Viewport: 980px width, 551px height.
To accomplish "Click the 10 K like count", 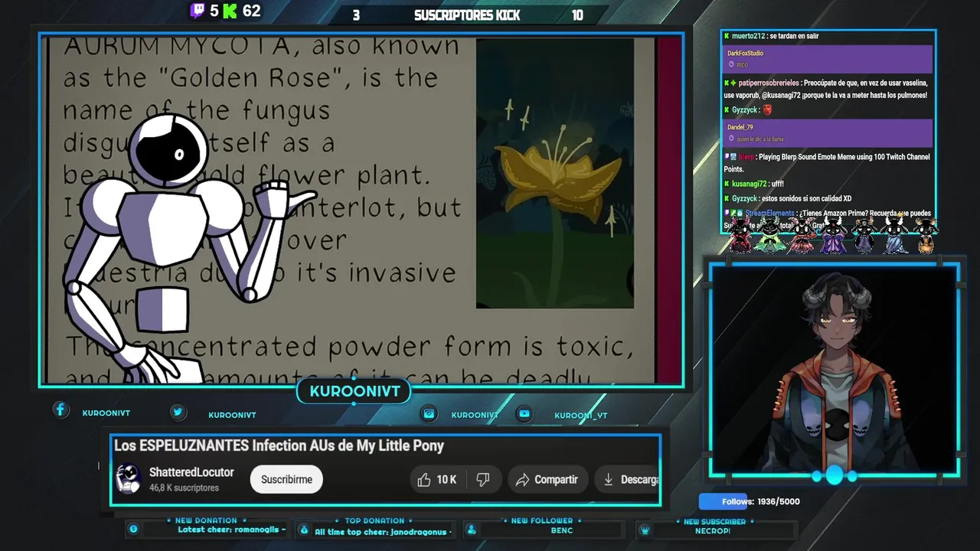I will coord(446,480).
